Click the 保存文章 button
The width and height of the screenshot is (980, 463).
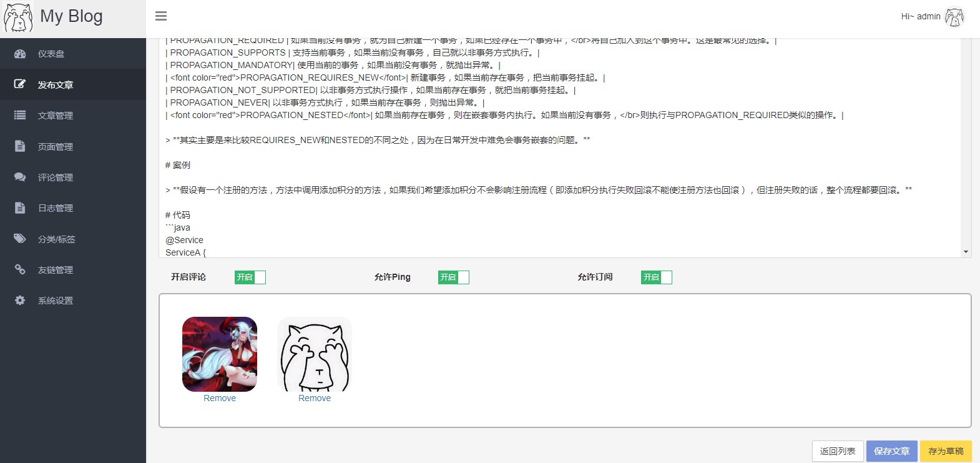click(x=892, y=451)
